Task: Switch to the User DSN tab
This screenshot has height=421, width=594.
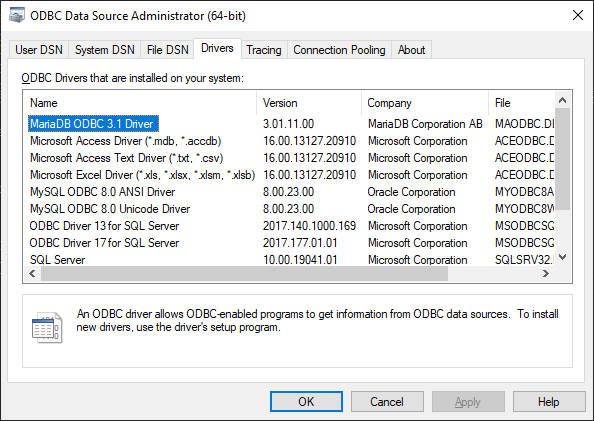Action: 39,50
